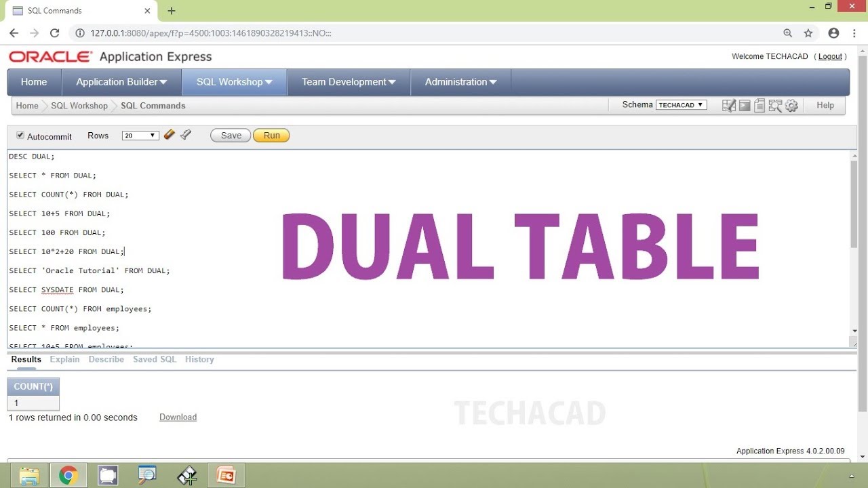The image size is (868, 488).
Task: Go to the Home tab
Action: point(34,82)
